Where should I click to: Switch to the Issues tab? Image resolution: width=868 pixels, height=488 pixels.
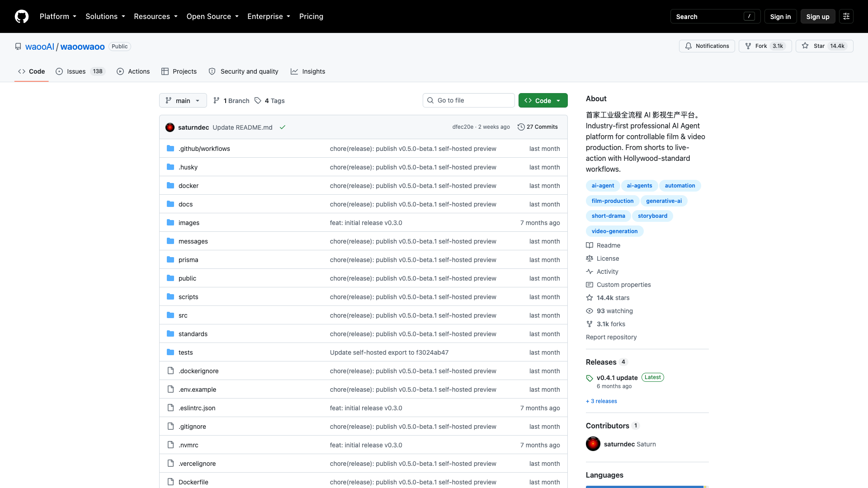point(80,71)
